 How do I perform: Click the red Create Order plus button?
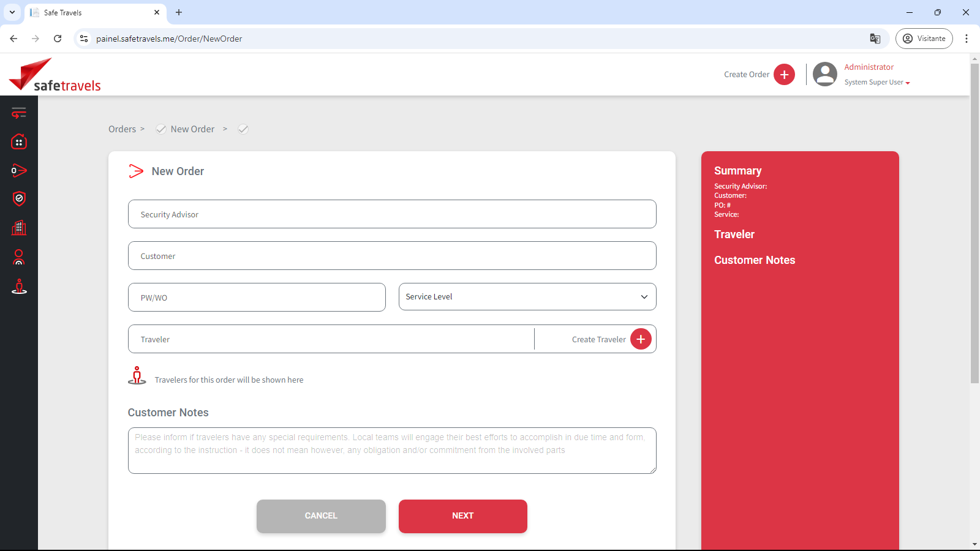[784, 75]
